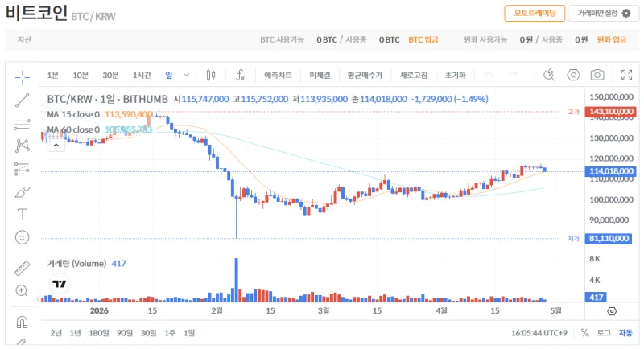Image resolution: width=644 pixels, height=349 pixels.
Task: Click the BTC 입금 deposit link
Action: pyautogui.click(x=423, y=39)
